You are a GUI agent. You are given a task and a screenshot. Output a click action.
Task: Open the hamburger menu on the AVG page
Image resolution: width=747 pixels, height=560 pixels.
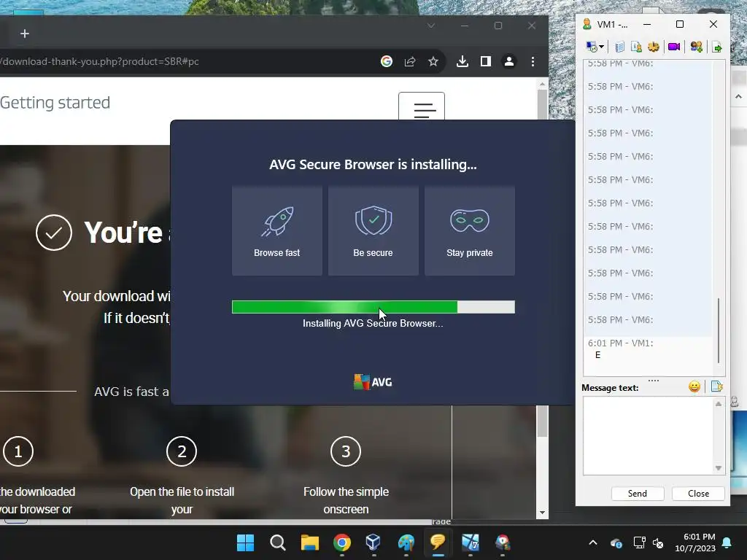(422, 106)
